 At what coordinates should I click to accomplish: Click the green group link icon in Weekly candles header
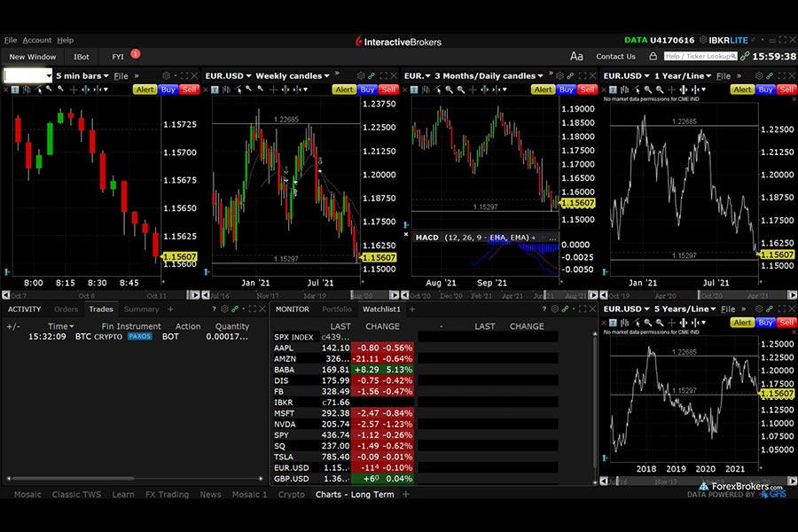(x=372, y=76)
